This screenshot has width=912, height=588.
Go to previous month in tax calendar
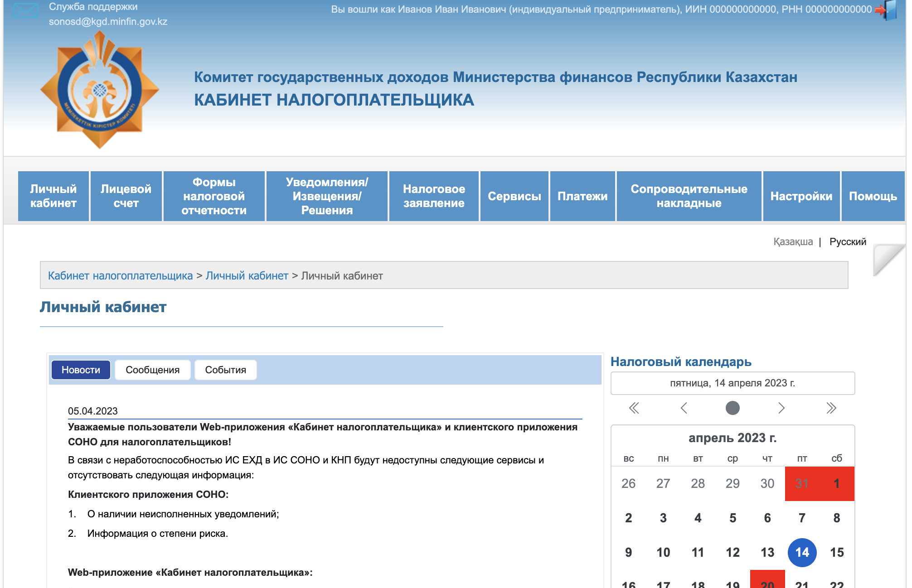(684, 408)
